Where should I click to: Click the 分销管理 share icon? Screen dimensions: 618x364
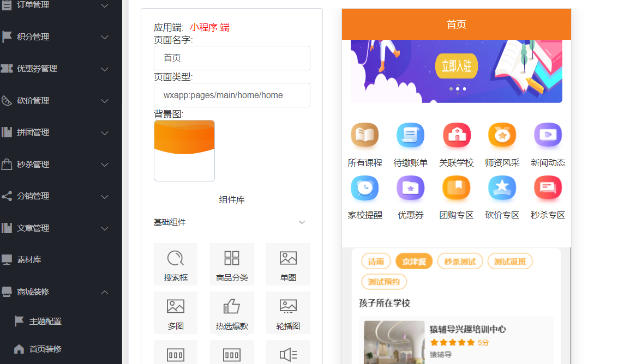point(7,196)
